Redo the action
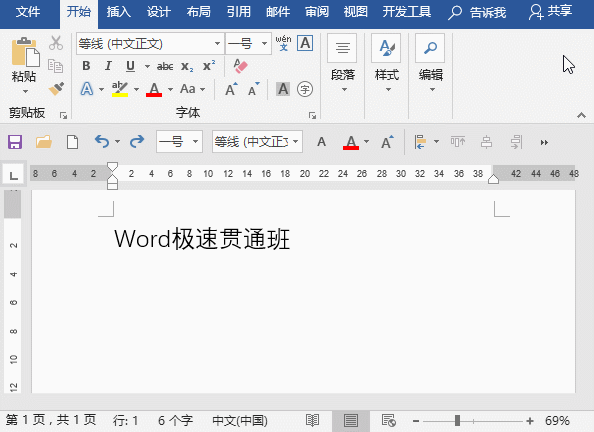This screenshot has height=432, width=594. click(137, 142)
